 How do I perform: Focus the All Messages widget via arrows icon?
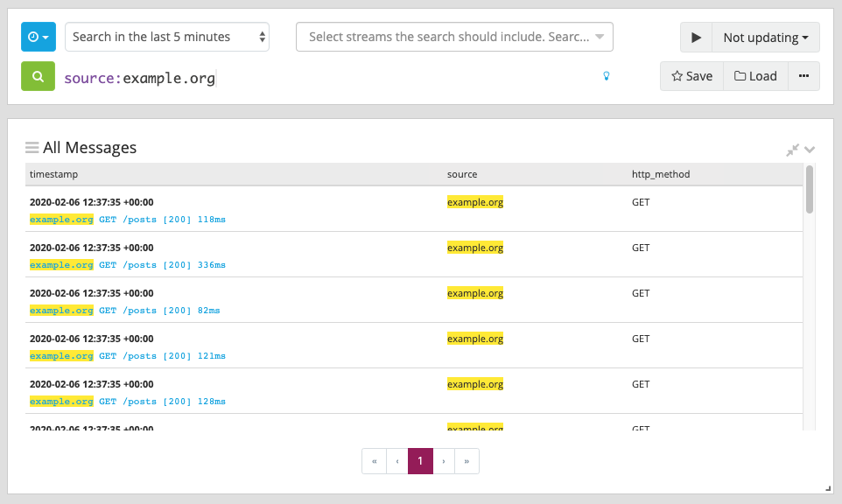click(x=792, y=150)
